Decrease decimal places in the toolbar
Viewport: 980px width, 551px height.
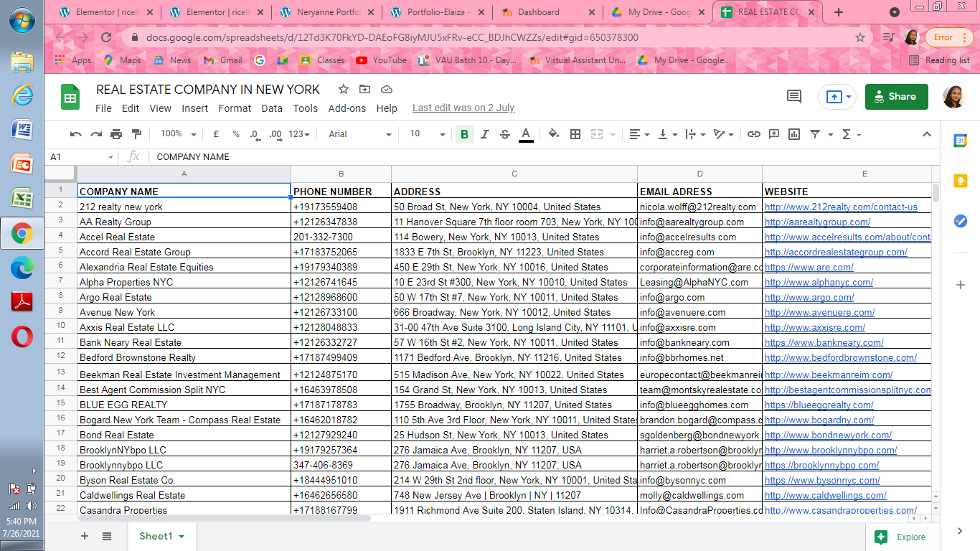point(255,134)
